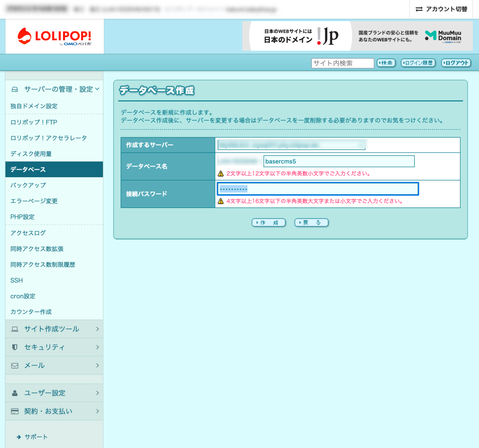
Task: Click the account switch arrows icon
Action: (419, 9)
